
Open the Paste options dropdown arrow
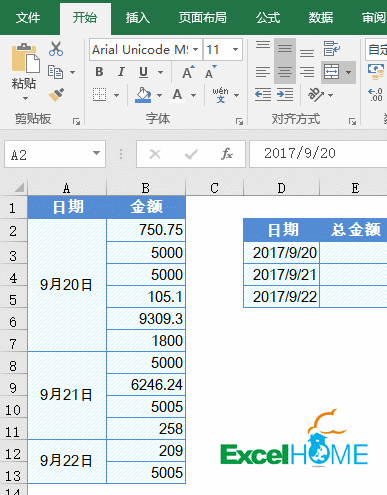(x=25, y=99)
